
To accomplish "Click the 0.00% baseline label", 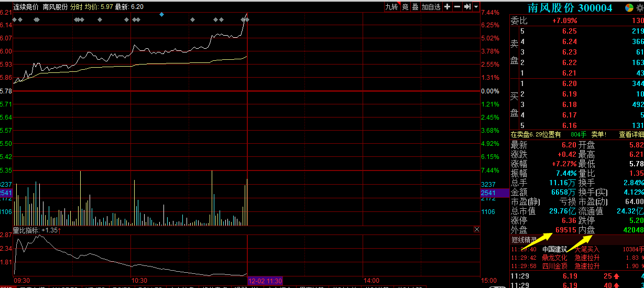I will (490, 91).
